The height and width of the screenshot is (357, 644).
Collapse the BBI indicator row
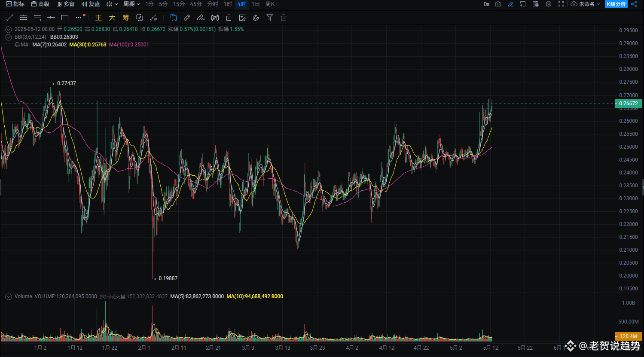[x=8, y=37]
